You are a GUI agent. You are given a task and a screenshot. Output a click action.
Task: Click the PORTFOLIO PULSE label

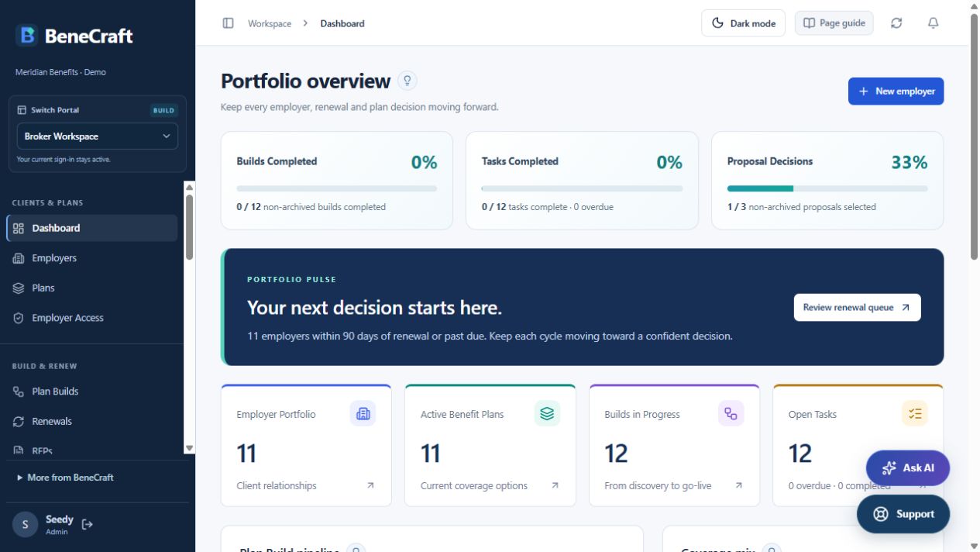[x=292, y=279]
